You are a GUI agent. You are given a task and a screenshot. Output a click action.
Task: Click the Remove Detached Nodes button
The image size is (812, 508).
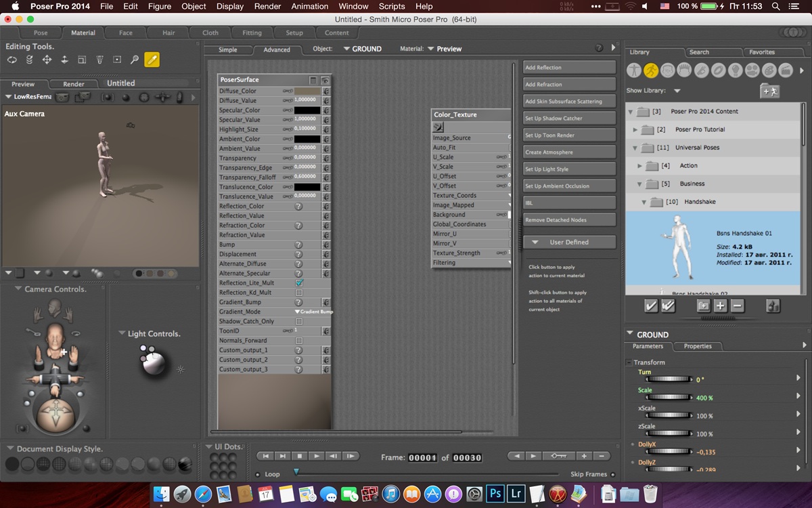[569, 220]
